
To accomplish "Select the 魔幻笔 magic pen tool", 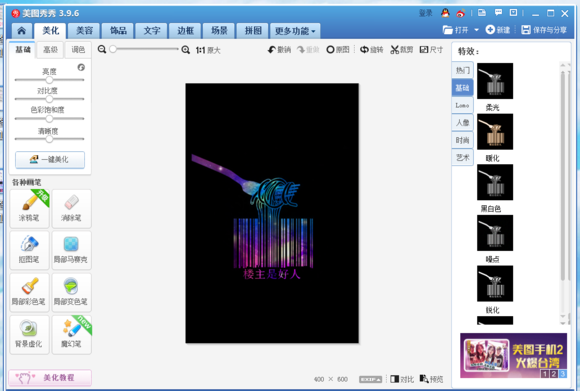I will pyautogui.click(x=71, y=334).
